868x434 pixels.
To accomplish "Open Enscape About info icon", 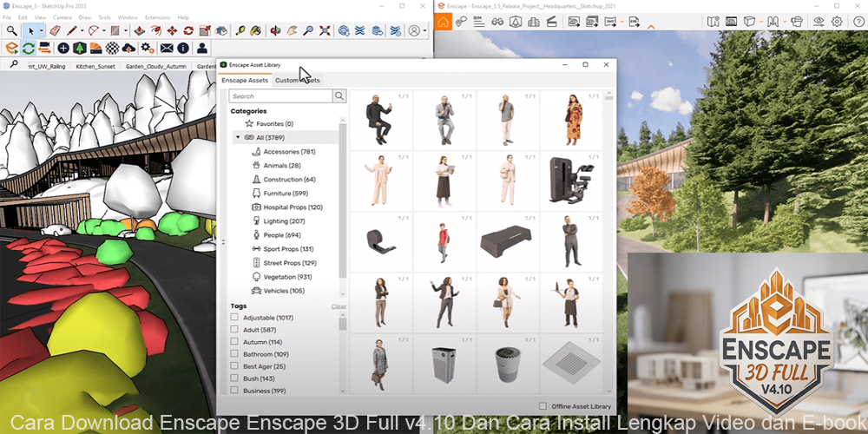I will (182, 48).
